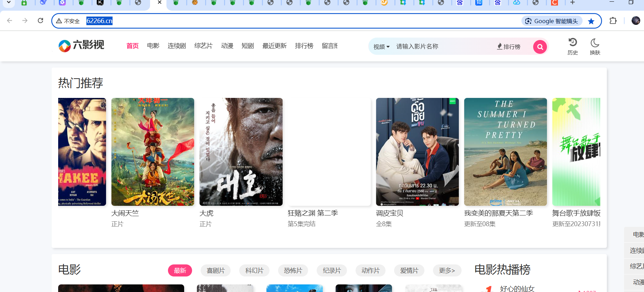644x292 pixels.
Task: Open the browser extensions puzzle icon
Action: [x=613, y=21]
